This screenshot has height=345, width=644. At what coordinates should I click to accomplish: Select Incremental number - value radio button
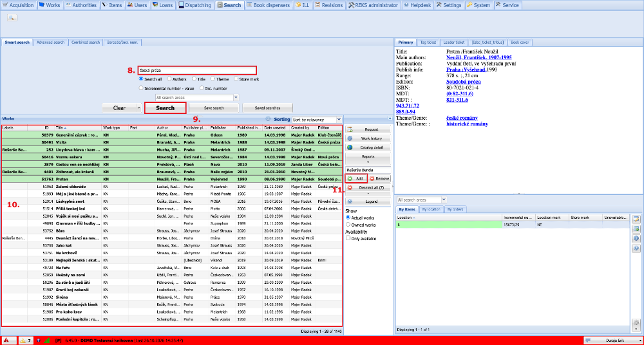[x=141, y=88]
